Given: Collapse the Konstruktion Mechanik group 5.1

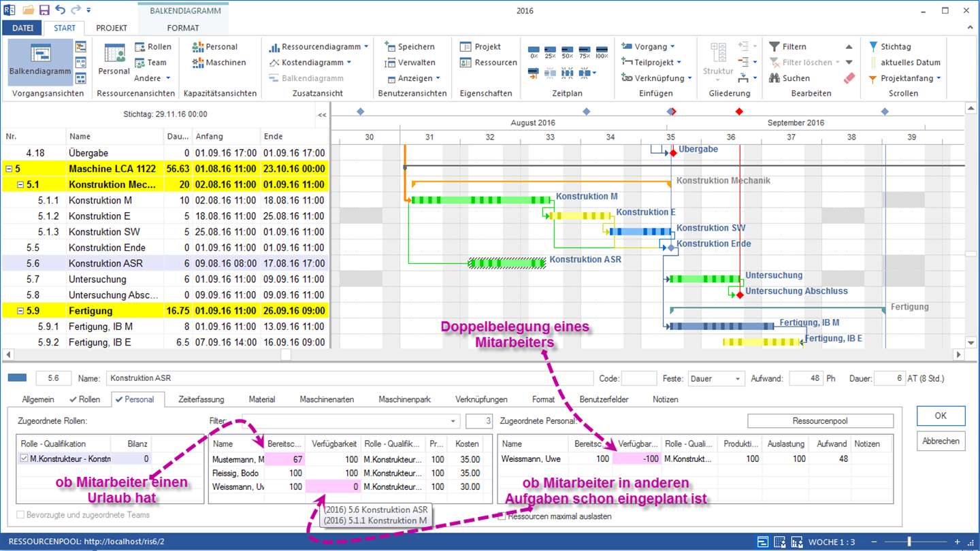Looking at the screenshot, I should 20,184.
